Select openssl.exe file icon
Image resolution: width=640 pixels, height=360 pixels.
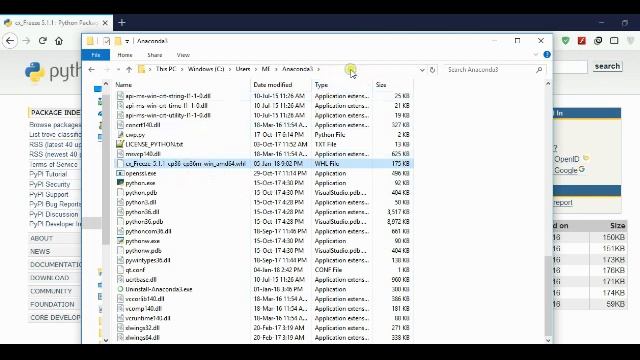click(120, 173)
